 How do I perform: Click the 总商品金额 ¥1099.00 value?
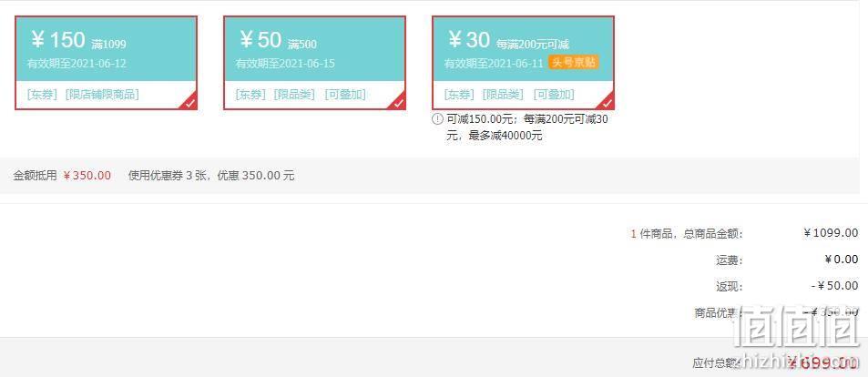[x=831, y=233]
